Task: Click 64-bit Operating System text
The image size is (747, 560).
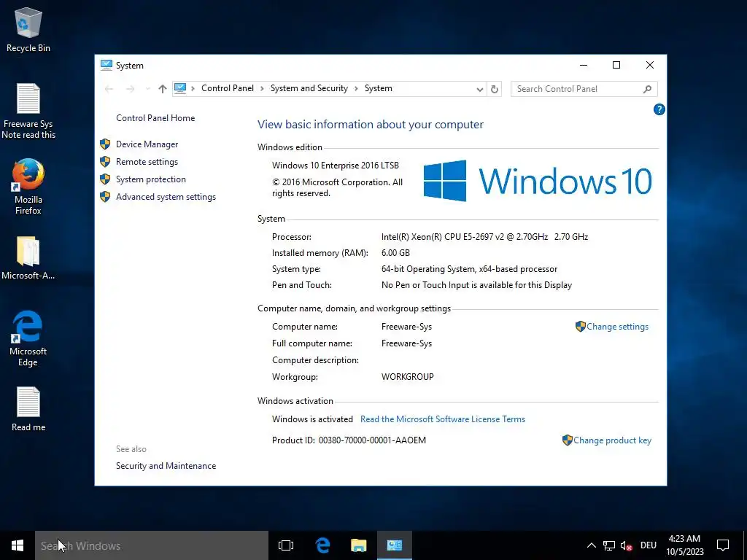Action: tap(469, 269)
